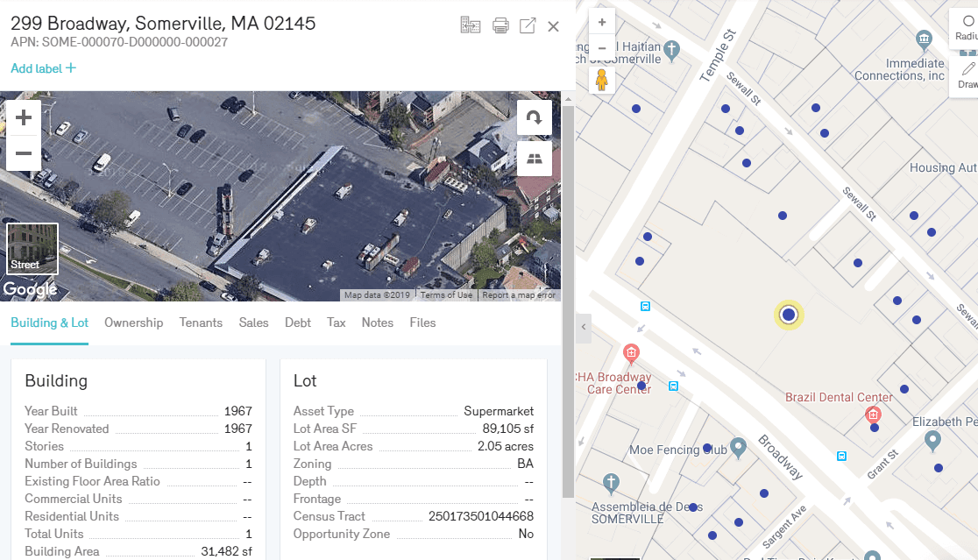Viewport: 978px width, 560px height.
Task: Click the highlighted selected parcel marker
Action: (x=789, y=315)
